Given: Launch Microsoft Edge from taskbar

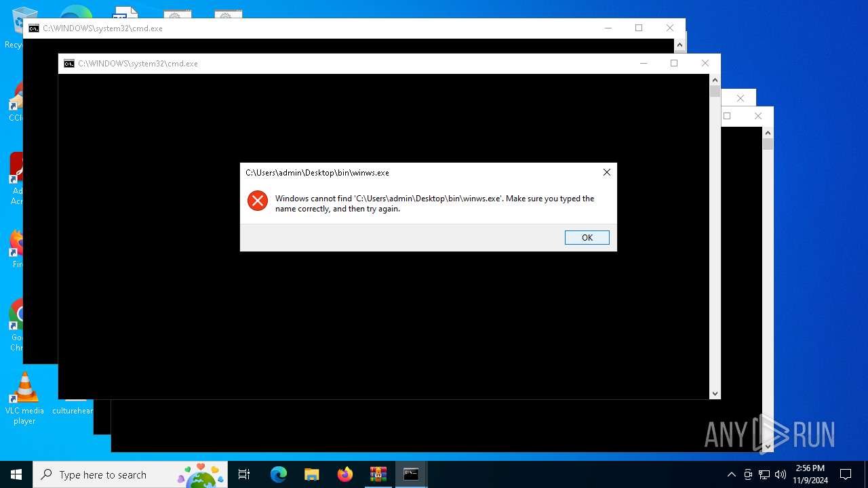Looking at the screenshot, I should (x=279, y=474).
